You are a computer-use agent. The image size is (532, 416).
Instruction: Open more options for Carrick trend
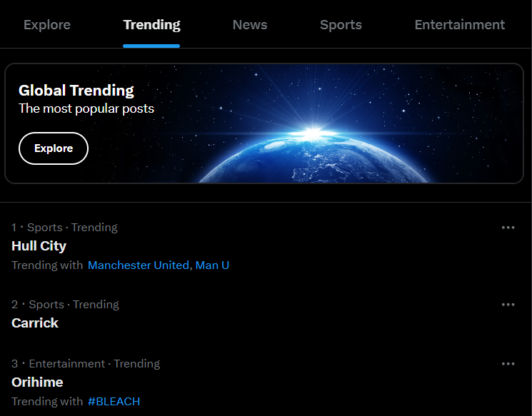click(x=508, y=305)
